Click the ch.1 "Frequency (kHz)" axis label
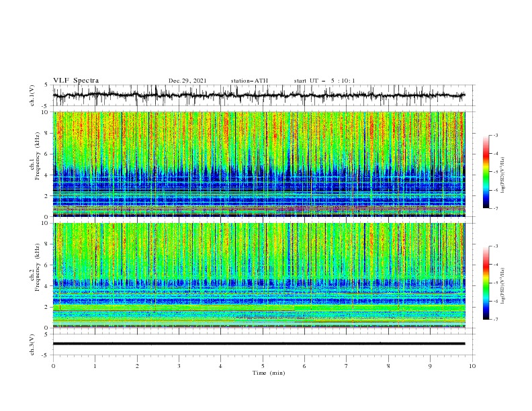The image size is (532, 411). [x=38, y=156]
